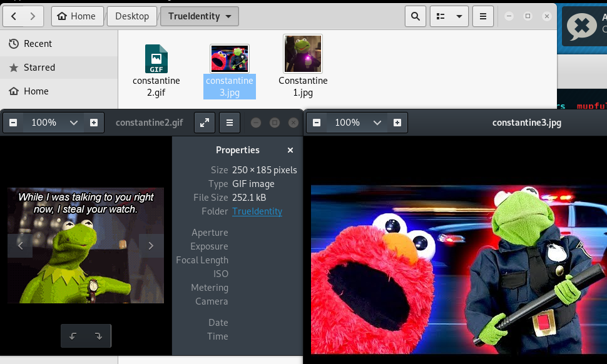607x364 pixels.
Task: Click the constantine3.jpg window title
Action: (526, 123)
